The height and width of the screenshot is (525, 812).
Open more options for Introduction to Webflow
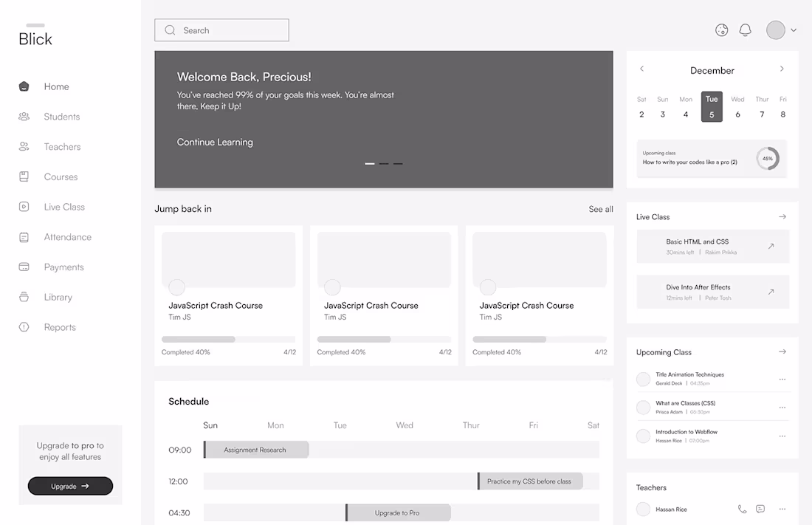[782, 436]
